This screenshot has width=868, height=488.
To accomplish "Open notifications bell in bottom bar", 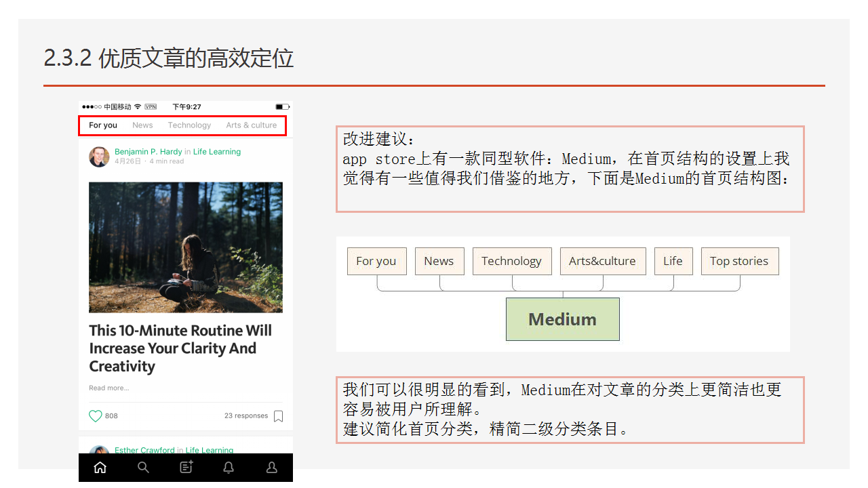I will tap(229, 468).
